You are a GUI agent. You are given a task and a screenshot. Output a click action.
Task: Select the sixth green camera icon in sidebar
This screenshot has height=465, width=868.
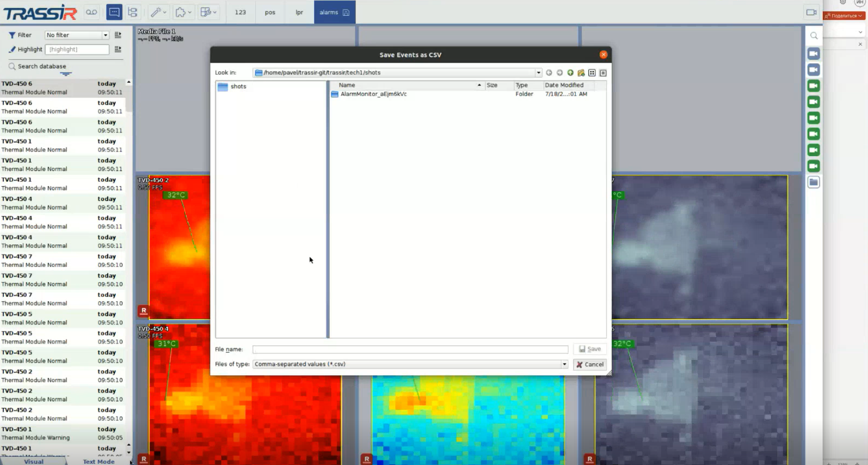pos(814,166)
